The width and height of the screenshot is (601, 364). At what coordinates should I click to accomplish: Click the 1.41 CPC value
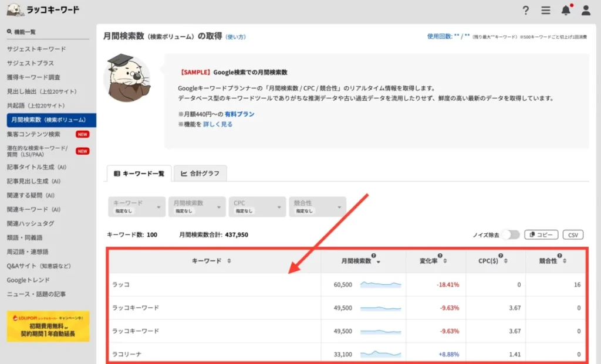(515, 354)
